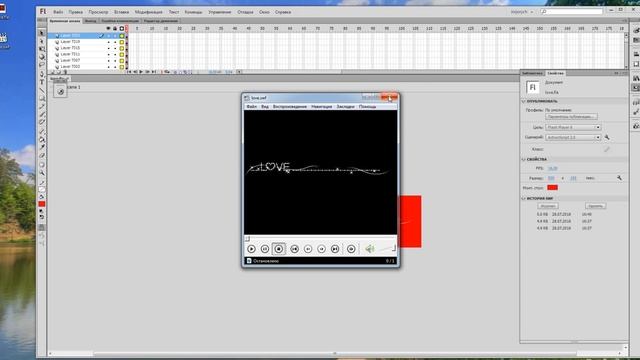Click the search field in title bar
The image size is (640, 360).
(x=571, y=11)
